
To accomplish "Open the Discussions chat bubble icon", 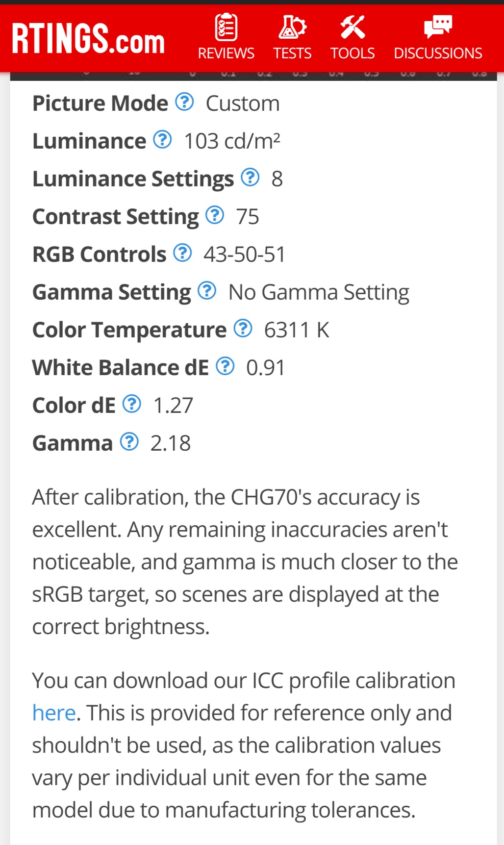I will pyautogui.click(x=438, y=27).
